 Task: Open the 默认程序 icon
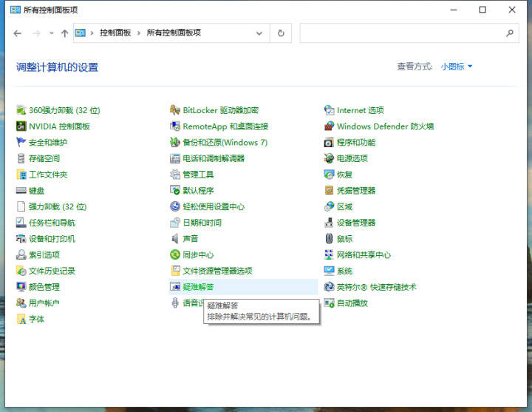click(x=174, y=191)
